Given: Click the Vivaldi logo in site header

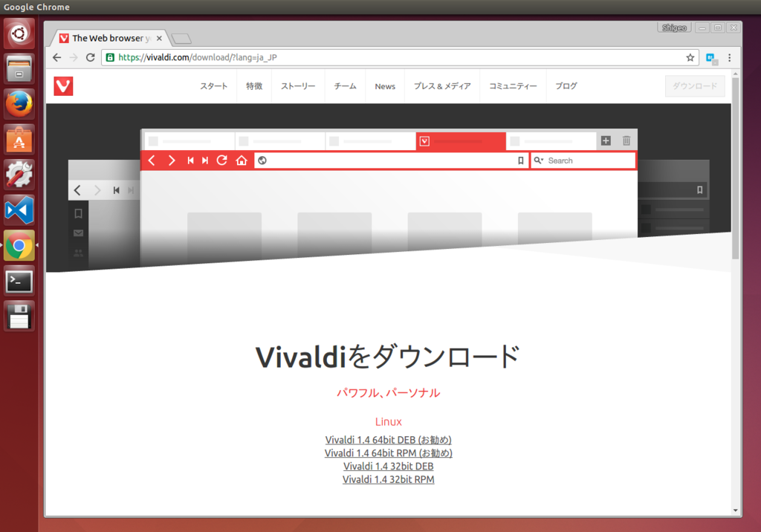Looking at the screenshot, I should (64, 86).
